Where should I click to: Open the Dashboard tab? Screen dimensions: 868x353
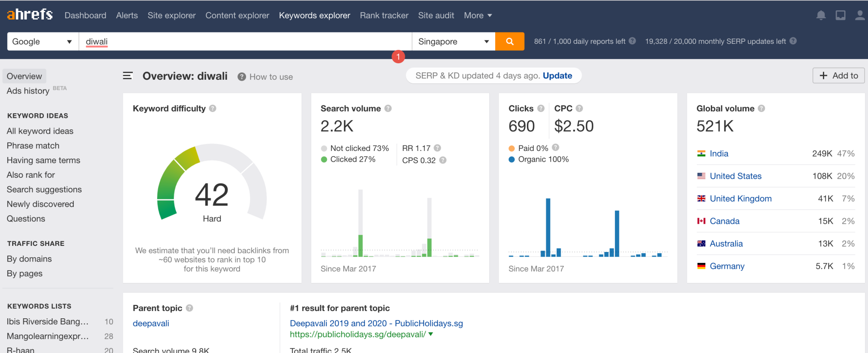[85, 15]
